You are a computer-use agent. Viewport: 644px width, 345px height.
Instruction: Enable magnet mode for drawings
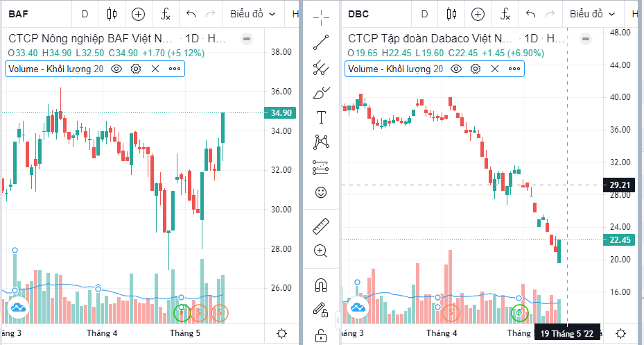pos(321,285)
